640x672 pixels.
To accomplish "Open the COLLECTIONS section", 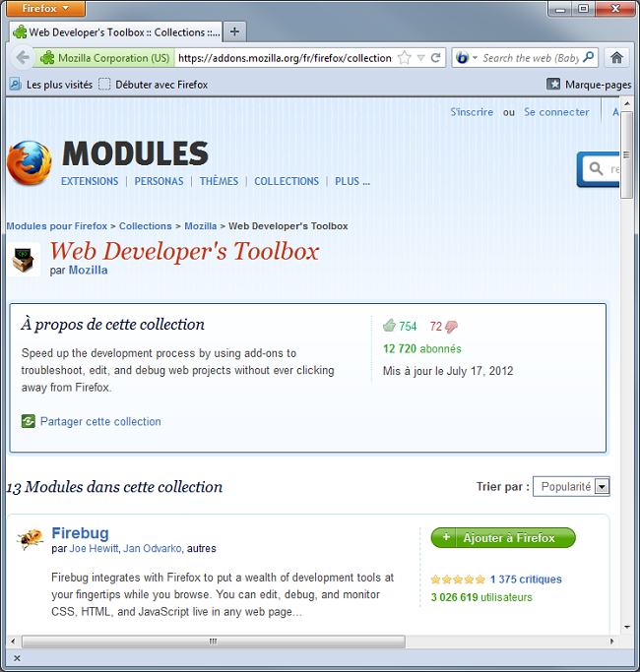I will [x=287, y=181].
